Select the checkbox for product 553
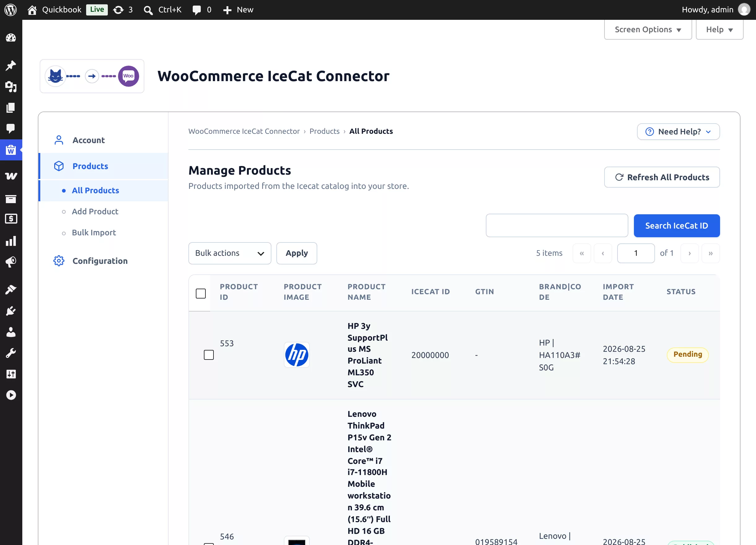Image resolution: width=756 pixels, height=545 pixels. (x=209, y=355)
